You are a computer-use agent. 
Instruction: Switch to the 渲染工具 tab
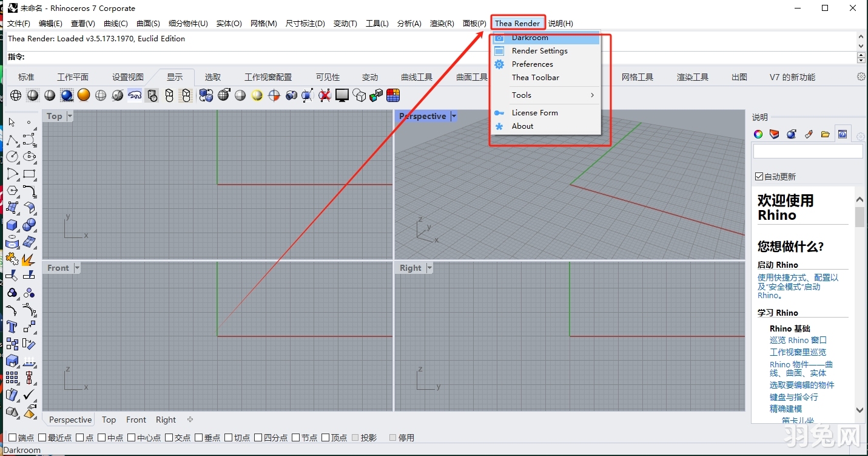[692, 77]
